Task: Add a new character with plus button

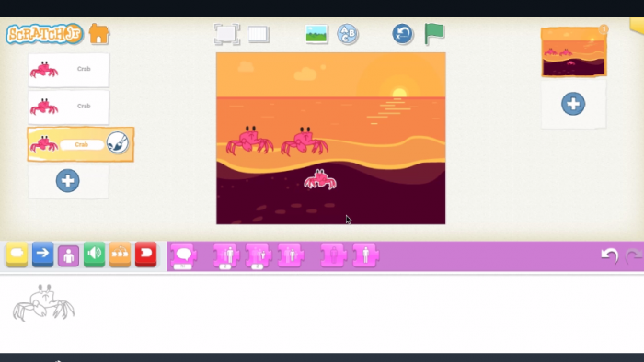Action: (68, 181)
